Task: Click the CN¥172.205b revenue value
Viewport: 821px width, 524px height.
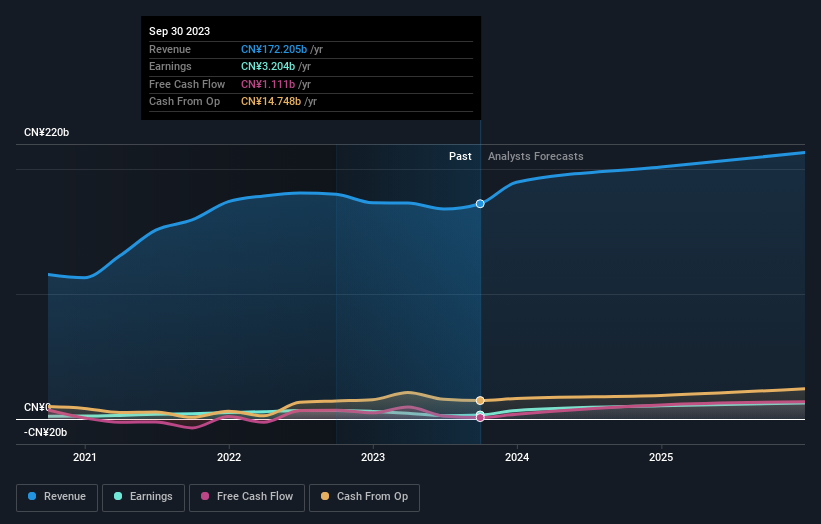Action: point(274,49)
